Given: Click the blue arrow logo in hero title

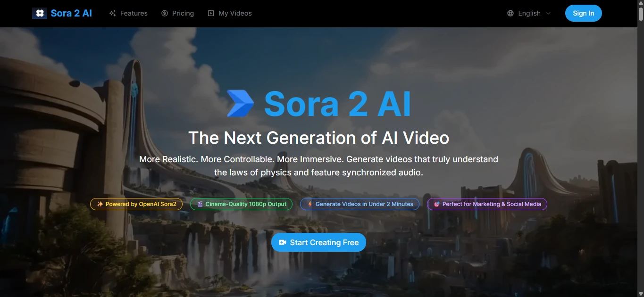Looking at the screenshot, I should pyautogui.click(x=240, y=103).
